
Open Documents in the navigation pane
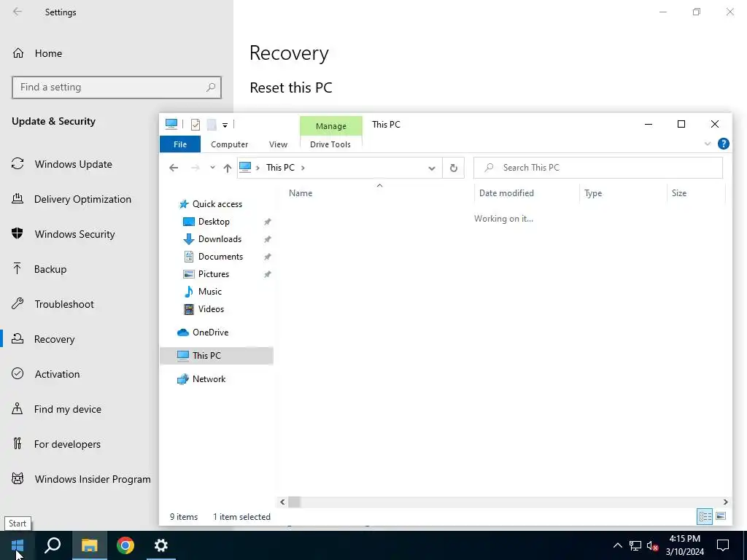(x=220, y=257)
